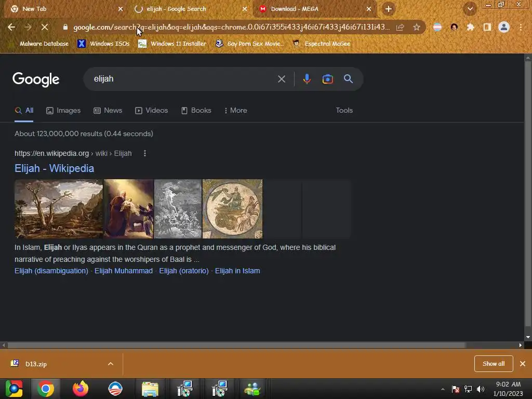This screenshot has height=399, width=532.
Task: Click the horizontal scrollbar right arrow
Action: point(521,345)
